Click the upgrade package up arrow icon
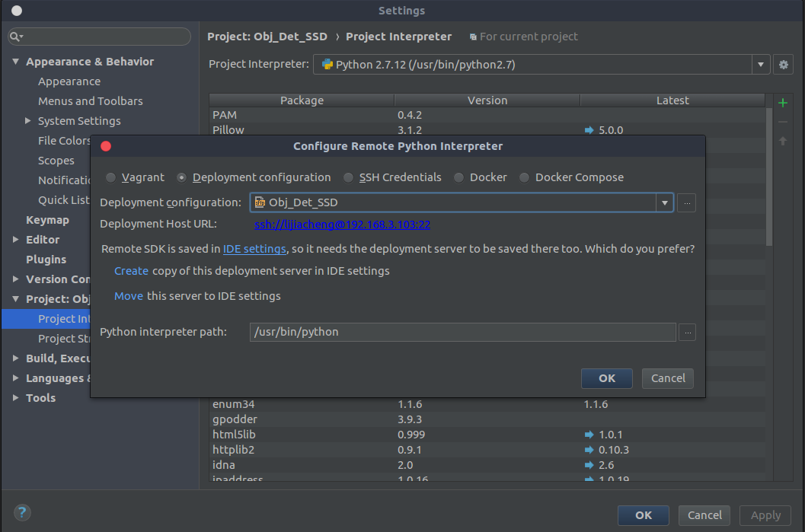The width and height of the screenshot is (805, 532). (x=782, y=141)
